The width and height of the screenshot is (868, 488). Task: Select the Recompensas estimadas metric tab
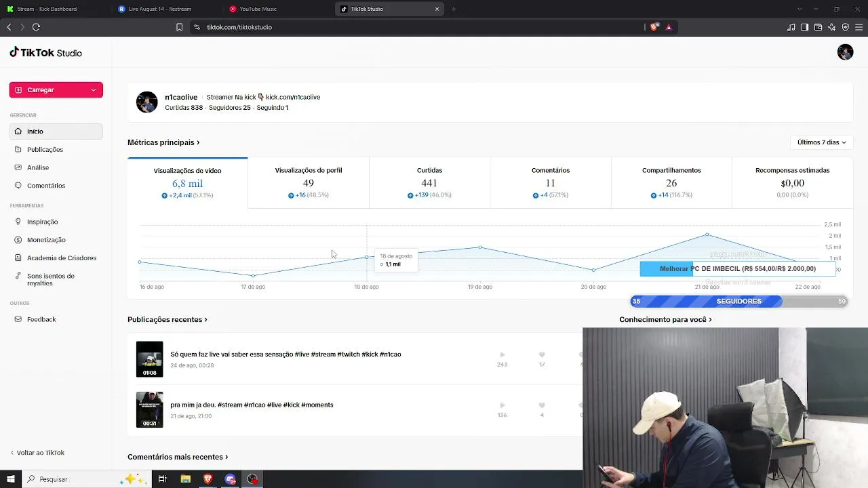792,183
